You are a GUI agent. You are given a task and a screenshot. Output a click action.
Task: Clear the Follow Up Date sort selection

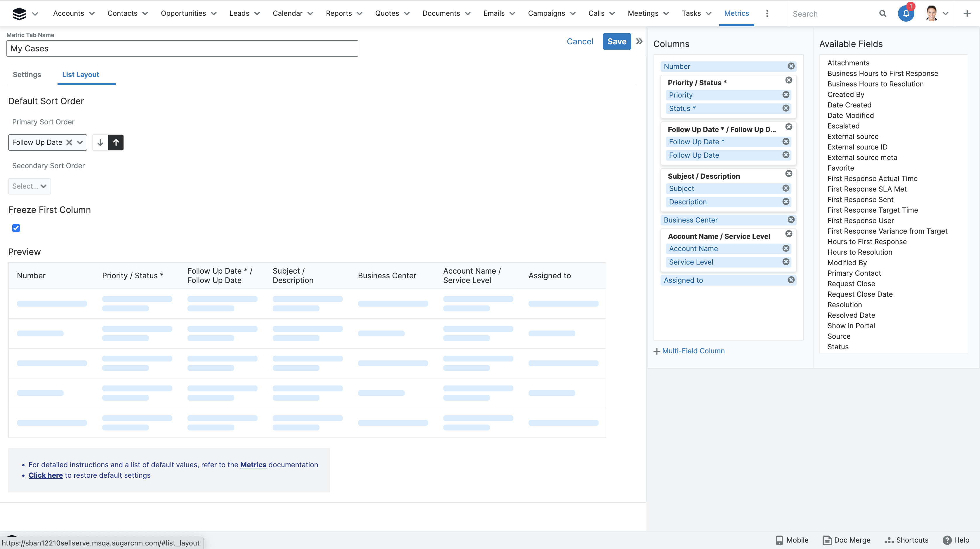[69, 142]
